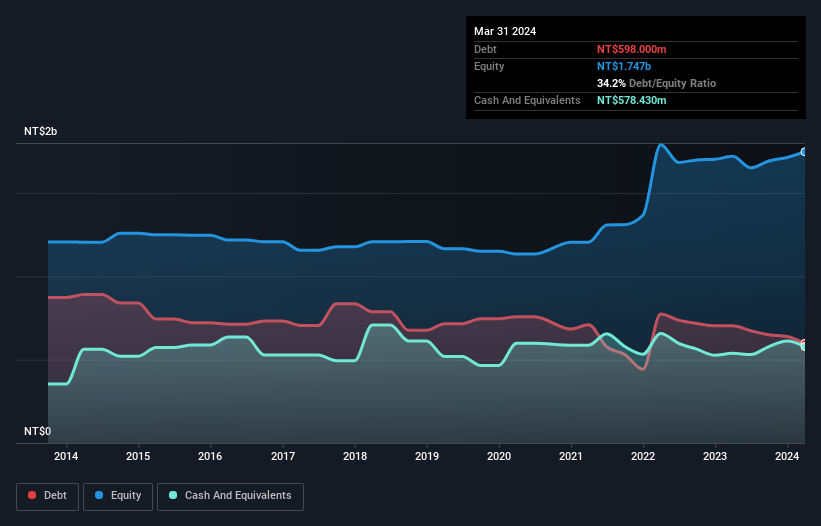The height and width of the screenshot is (526, 821).
Task: Click the Debt end-point marker at 2024
Action: pos(804,343)
